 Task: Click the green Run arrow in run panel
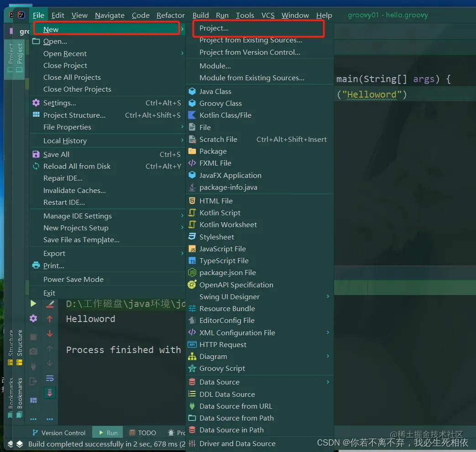[33, 303]
